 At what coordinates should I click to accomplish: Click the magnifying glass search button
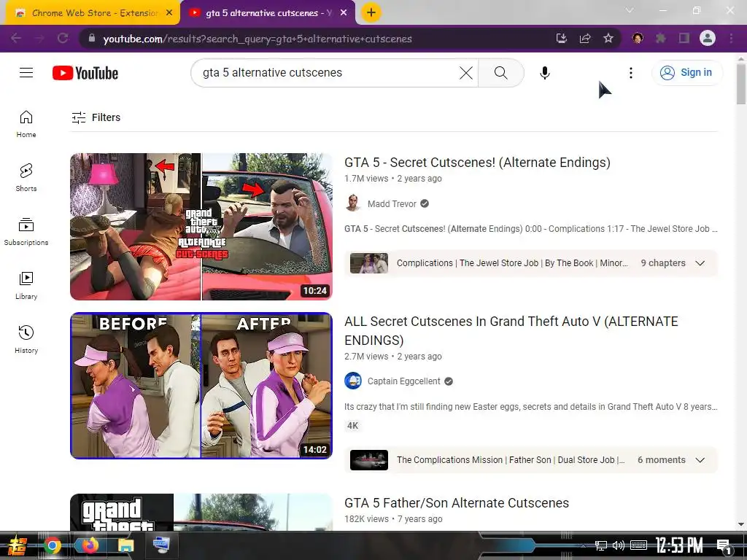[x=500, y=73]
